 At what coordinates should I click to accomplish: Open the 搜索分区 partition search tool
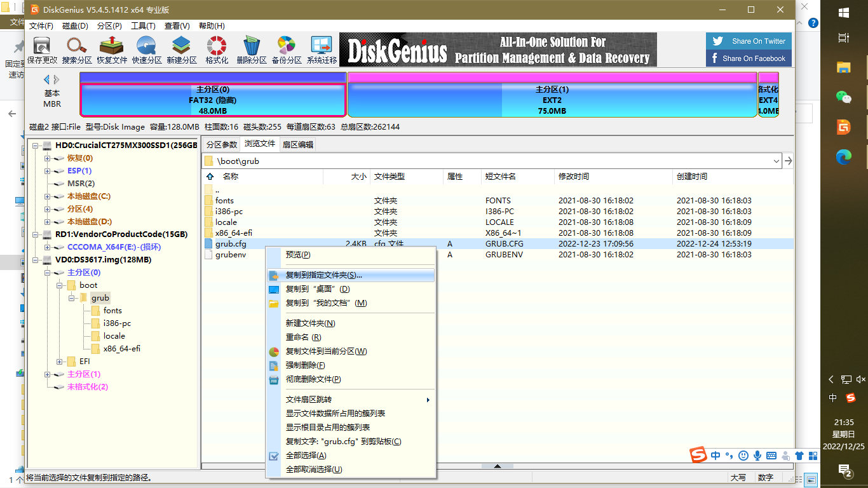[76, 50]
